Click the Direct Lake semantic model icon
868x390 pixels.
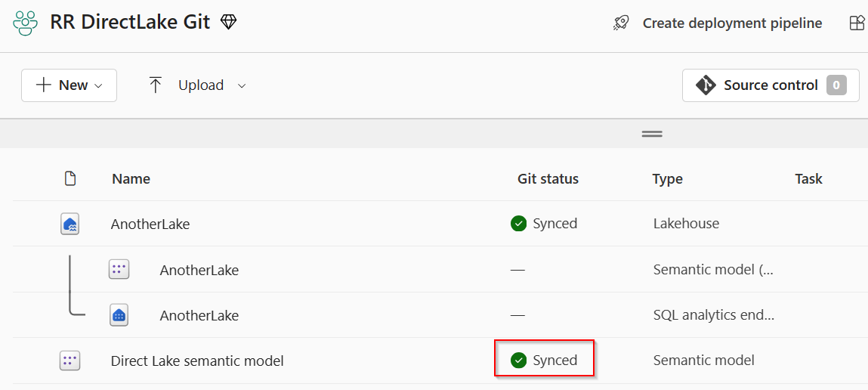tap(70, 361)
